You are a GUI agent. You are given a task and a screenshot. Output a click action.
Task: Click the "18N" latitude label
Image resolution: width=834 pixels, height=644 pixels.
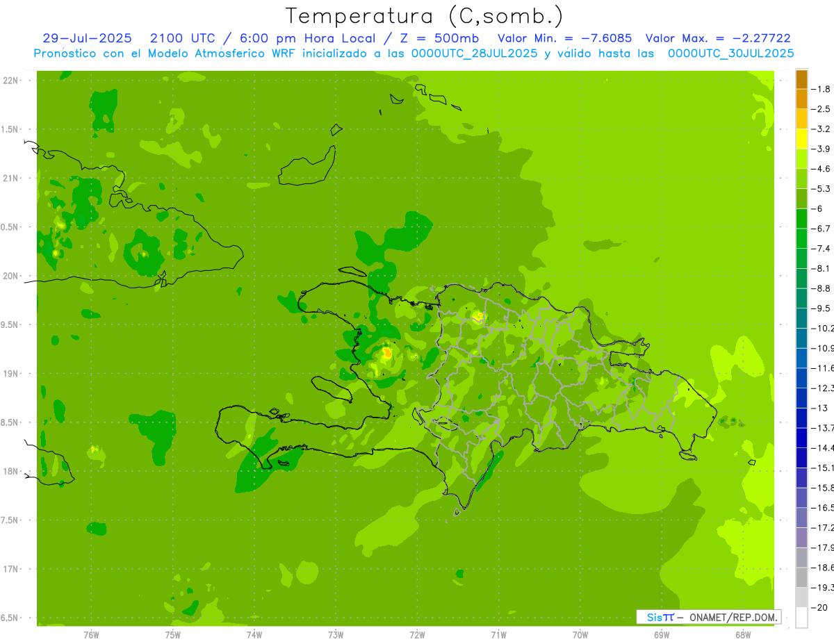coord(10,471)
